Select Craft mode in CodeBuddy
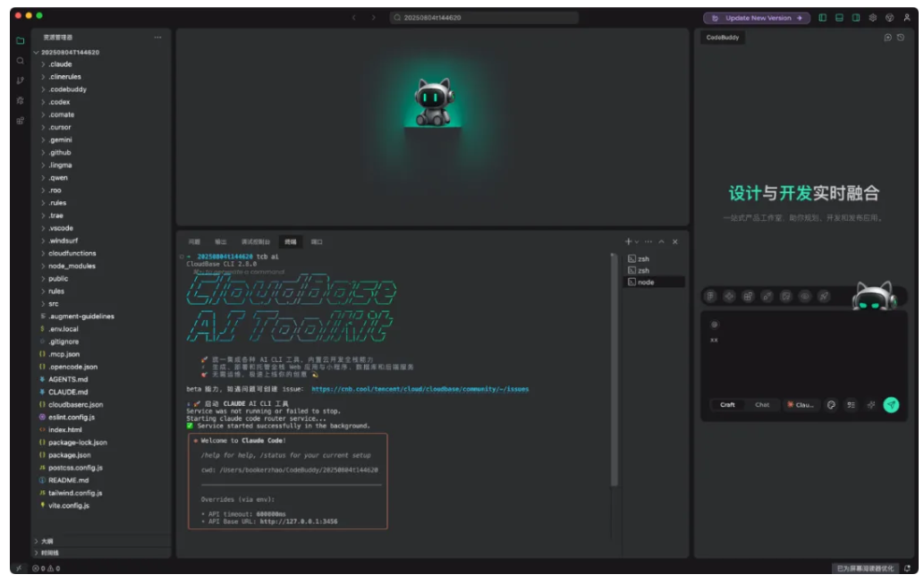Screen dimensions: 924x583 coord(727,405)
